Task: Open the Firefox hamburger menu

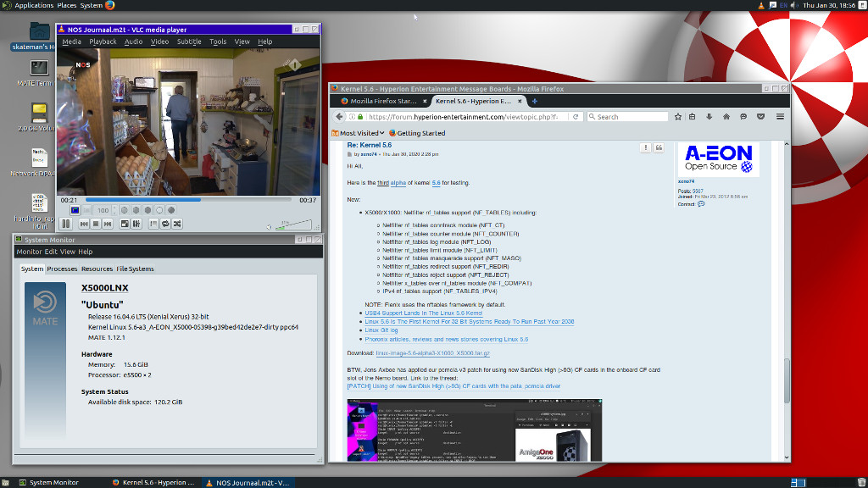Action: pos(780,117)
